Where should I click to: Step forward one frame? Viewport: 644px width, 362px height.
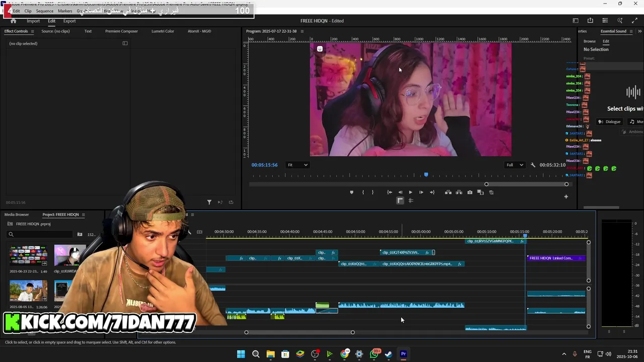coord(421,192)
